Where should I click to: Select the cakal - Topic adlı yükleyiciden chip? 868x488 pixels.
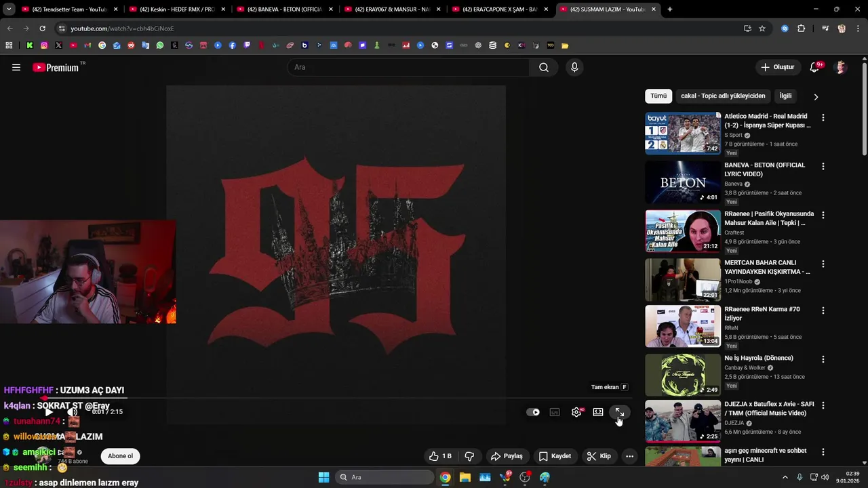point(723,96)
